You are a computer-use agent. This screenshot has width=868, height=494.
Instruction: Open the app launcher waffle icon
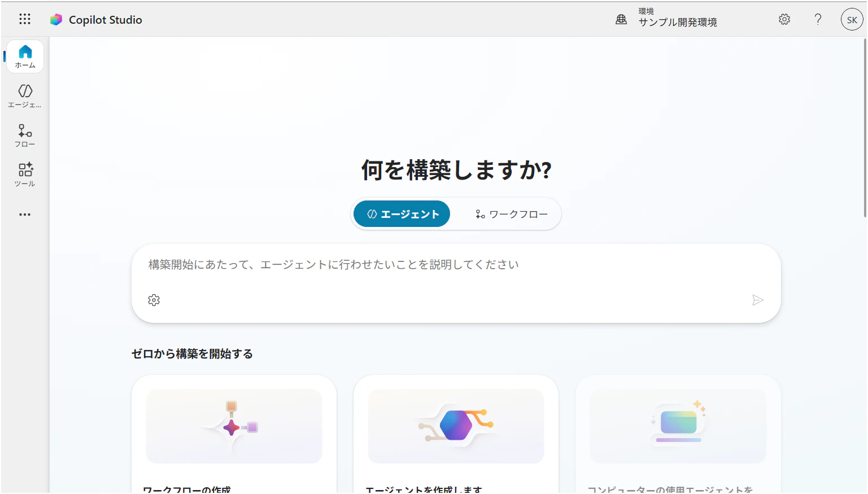pyautogui.click(x=25, y=19)
